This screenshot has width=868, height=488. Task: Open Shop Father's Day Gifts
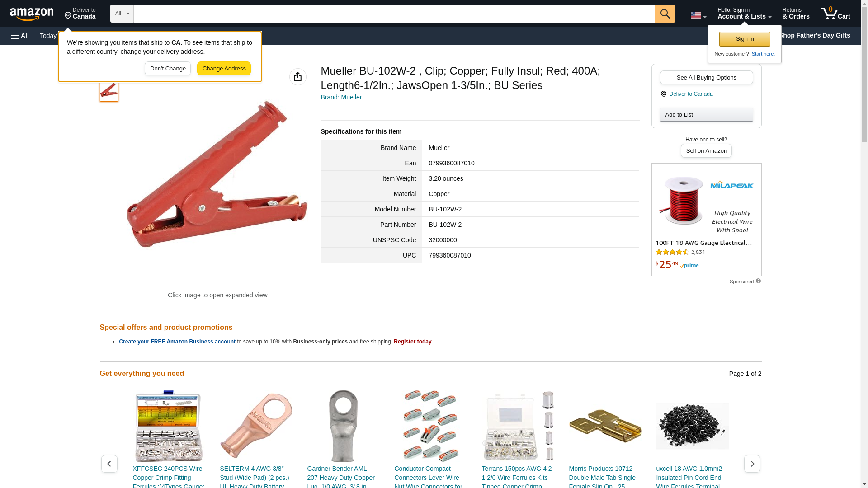click(814, 35)
